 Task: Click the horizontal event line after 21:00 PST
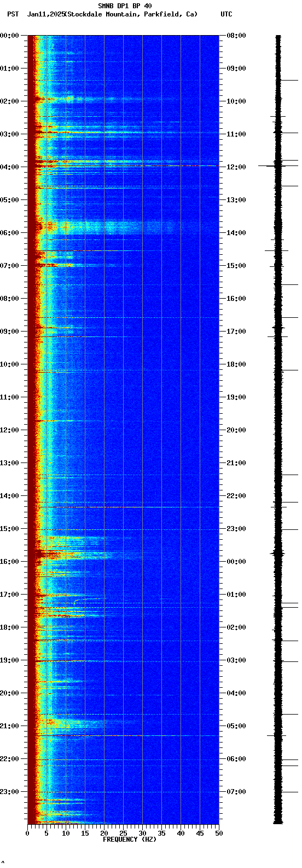click(x=123, y=735)
